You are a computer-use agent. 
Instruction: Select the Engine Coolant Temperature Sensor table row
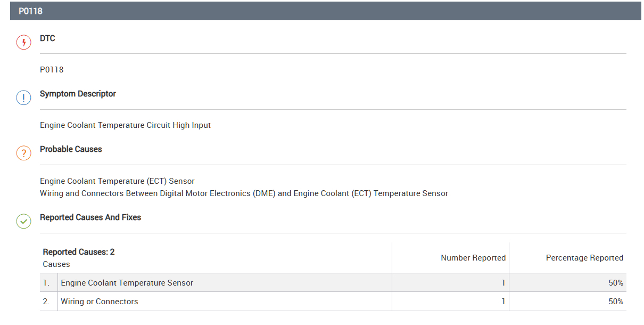127,283
